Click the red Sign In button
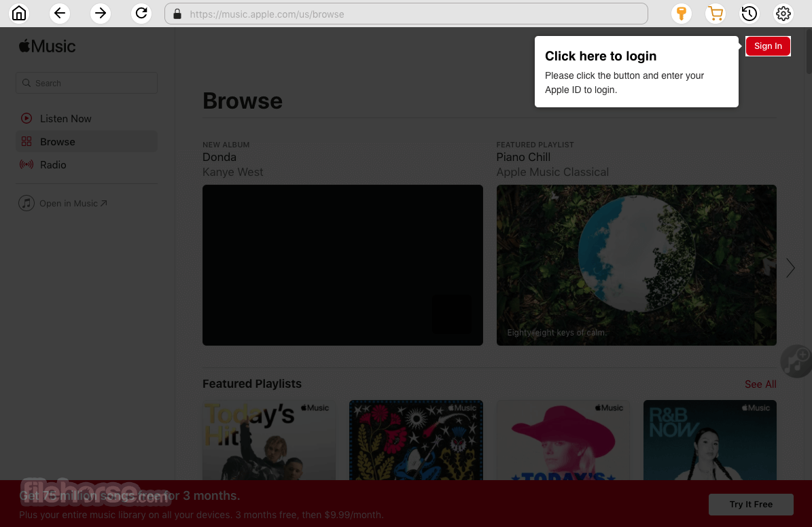The height and width of the screenshot is (527, 812). 767,46
